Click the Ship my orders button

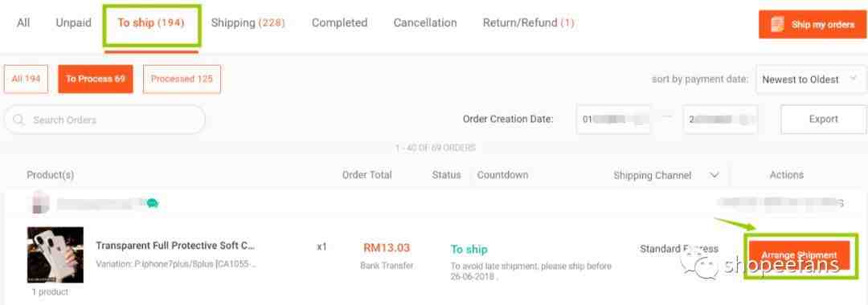(x=812, y=24)
